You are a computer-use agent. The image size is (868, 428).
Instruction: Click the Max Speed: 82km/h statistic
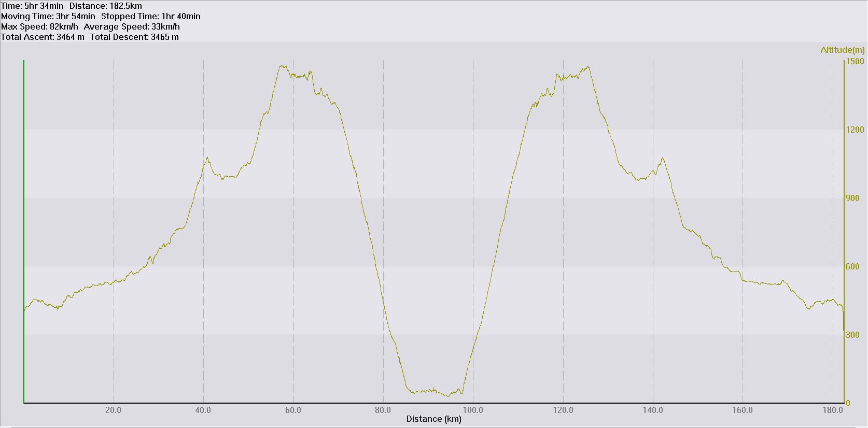pos(40,27)
